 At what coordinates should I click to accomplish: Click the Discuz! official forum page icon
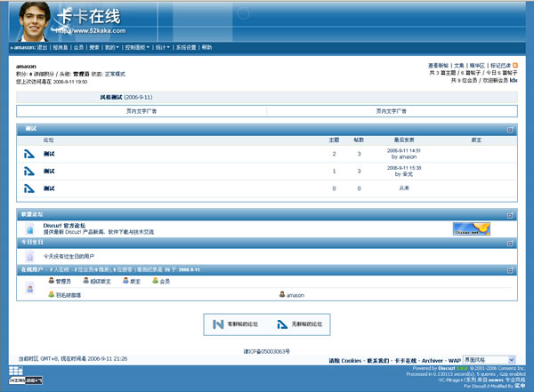pyautogui.click(x=30, y=229)
